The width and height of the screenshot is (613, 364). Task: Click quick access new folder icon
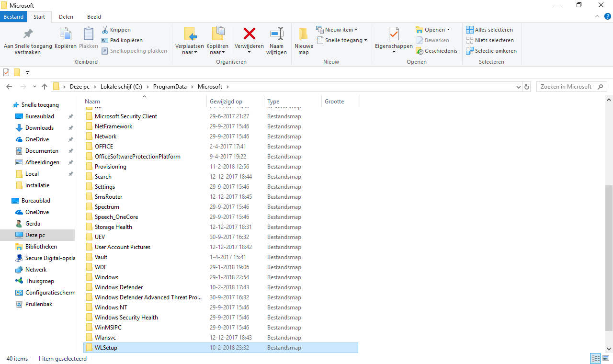pyautogui.click(x=17, y=72)
